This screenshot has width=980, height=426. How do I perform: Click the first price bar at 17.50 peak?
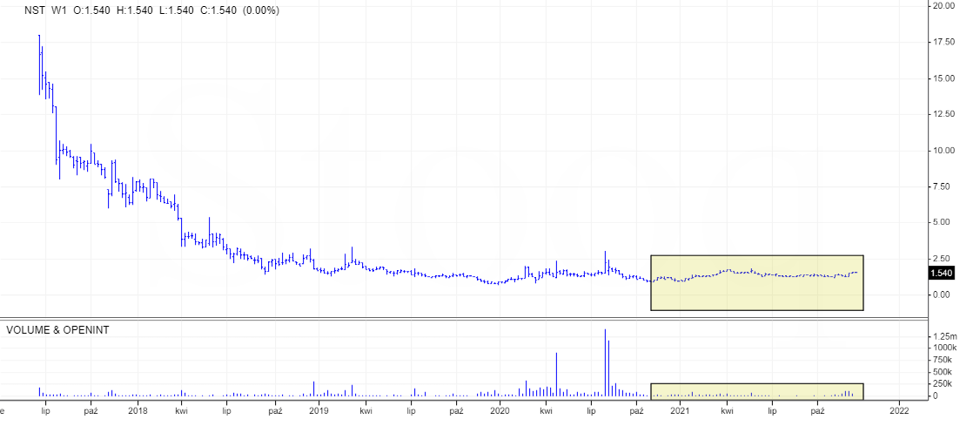click(x=39, y=64)
